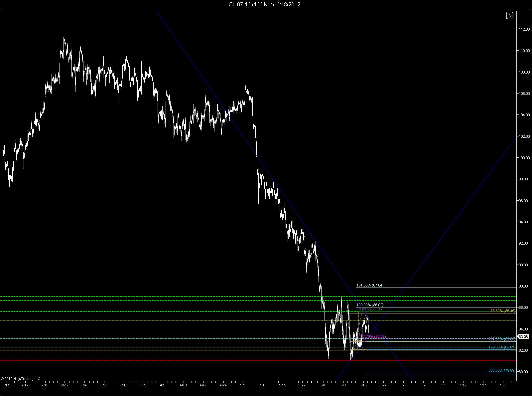
Task: Click the 110.00 price axis label
Action: (524, 51)
